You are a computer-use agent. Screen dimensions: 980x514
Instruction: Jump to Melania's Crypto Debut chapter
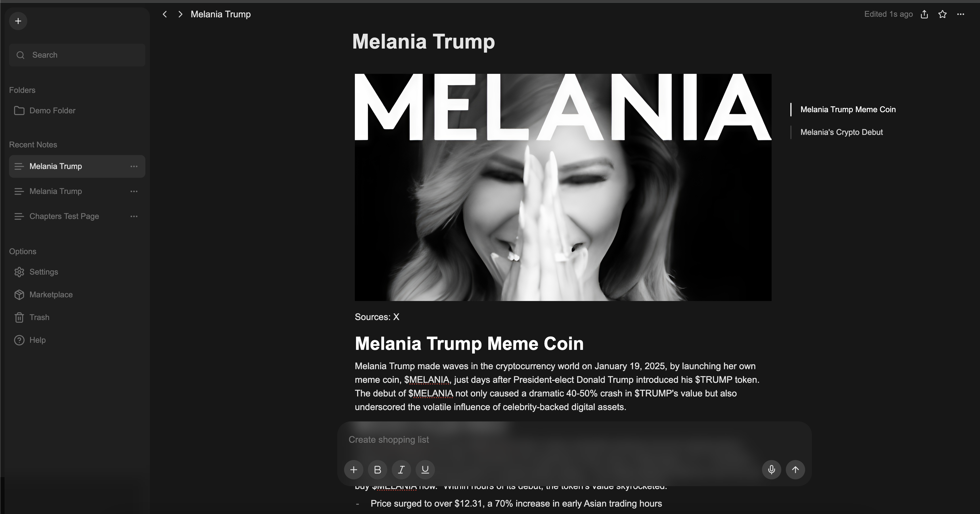841,132
